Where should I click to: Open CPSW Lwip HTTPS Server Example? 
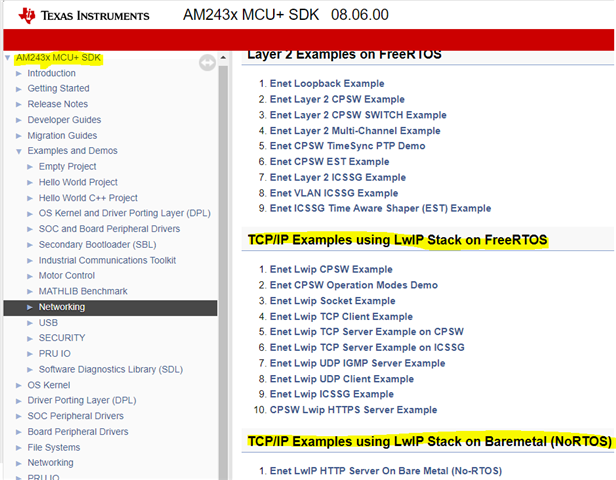point(353,410)
